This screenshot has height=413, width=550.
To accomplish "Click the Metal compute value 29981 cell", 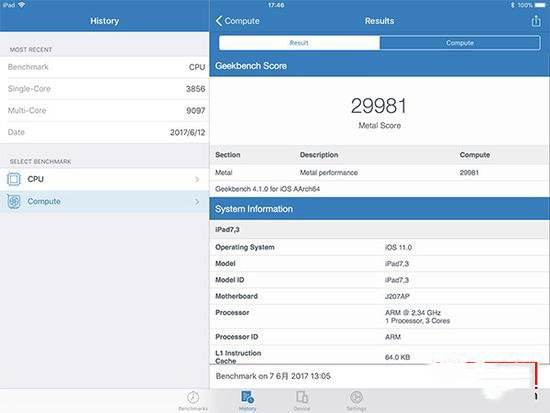I will 469,173.
